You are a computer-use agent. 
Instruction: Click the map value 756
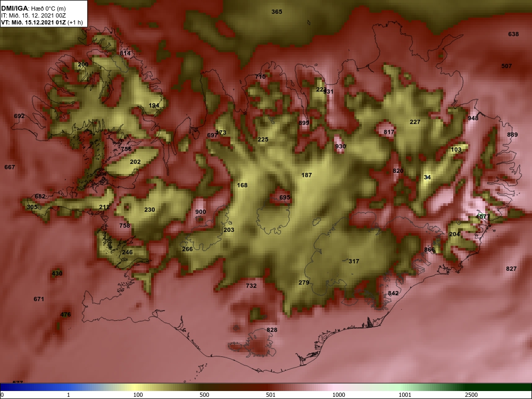coord(126,149)
